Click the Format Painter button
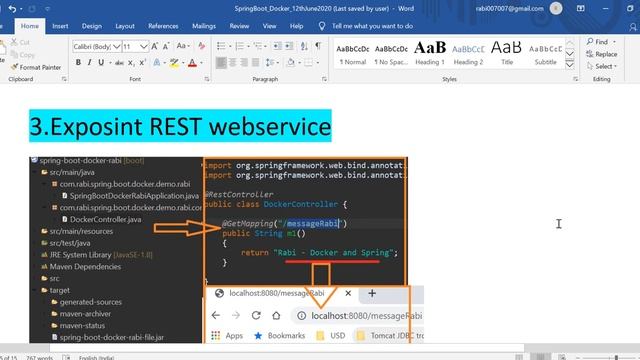Screen dimensions: 640x360 point(36,67)
